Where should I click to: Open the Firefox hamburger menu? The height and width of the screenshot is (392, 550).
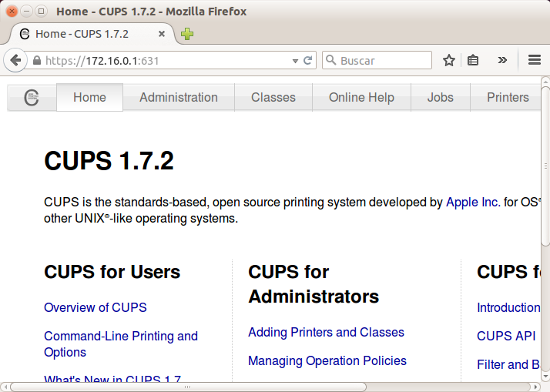tap(535, 60)
